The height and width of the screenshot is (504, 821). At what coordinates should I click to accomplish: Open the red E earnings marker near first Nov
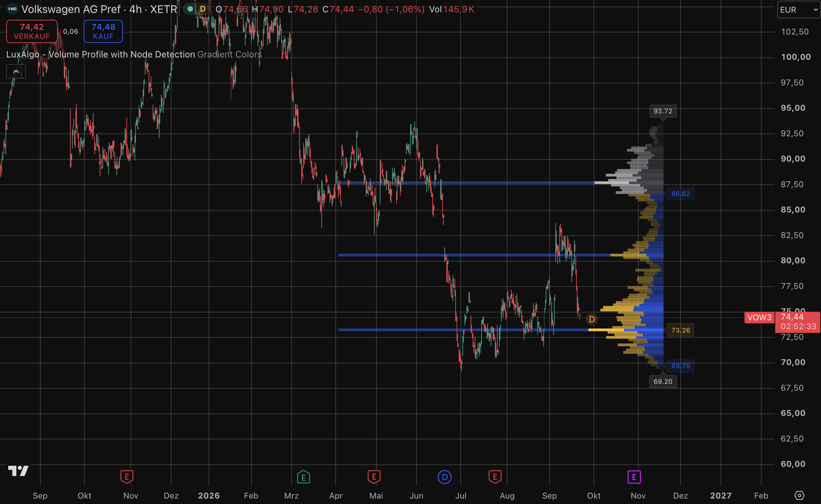127,477
